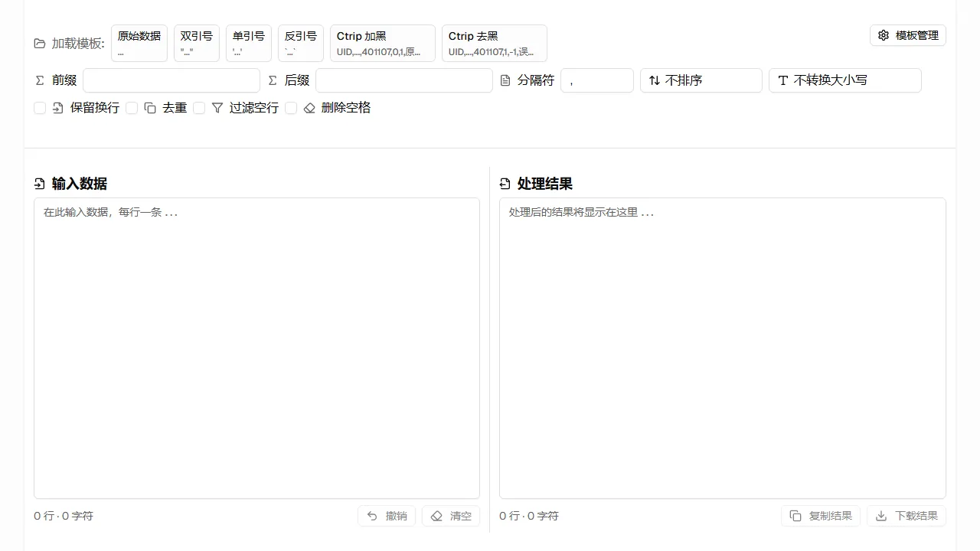
Task: Select the 双引号 template
Action: (196, 43)
